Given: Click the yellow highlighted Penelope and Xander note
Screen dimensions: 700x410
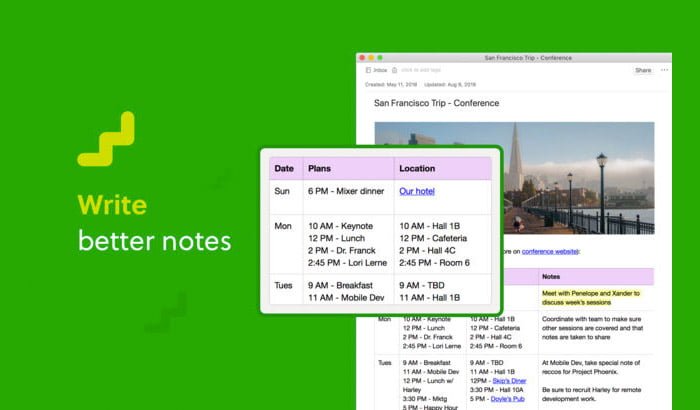Looking at the screenshot, I should (591, 298).
